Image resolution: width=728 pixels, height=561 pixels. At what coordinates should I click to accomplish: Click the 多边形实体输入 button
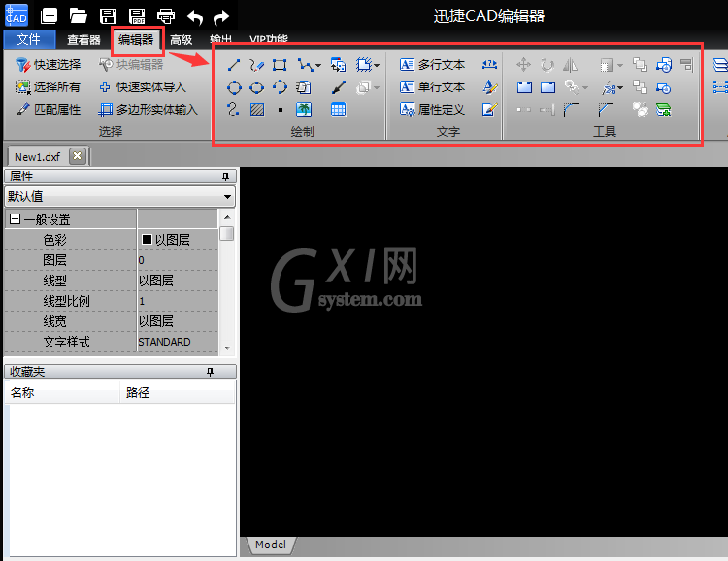[x=149, y=109]
